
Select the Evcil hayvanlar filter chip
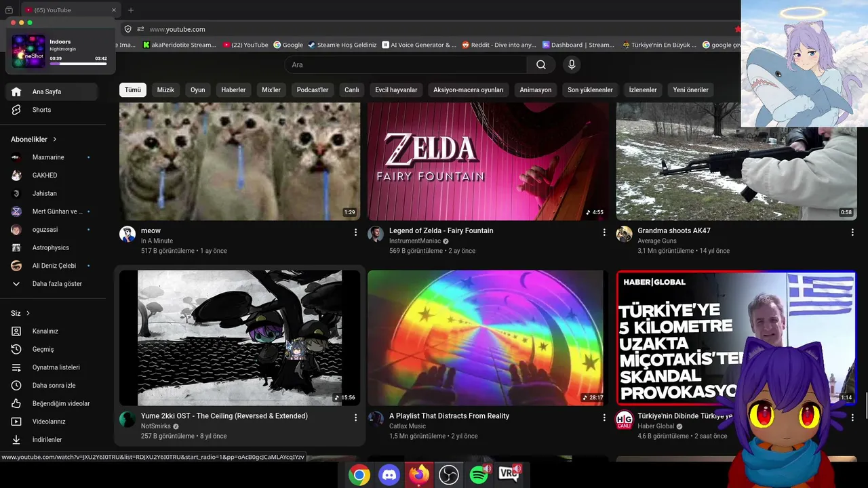[x=396, y=89]
